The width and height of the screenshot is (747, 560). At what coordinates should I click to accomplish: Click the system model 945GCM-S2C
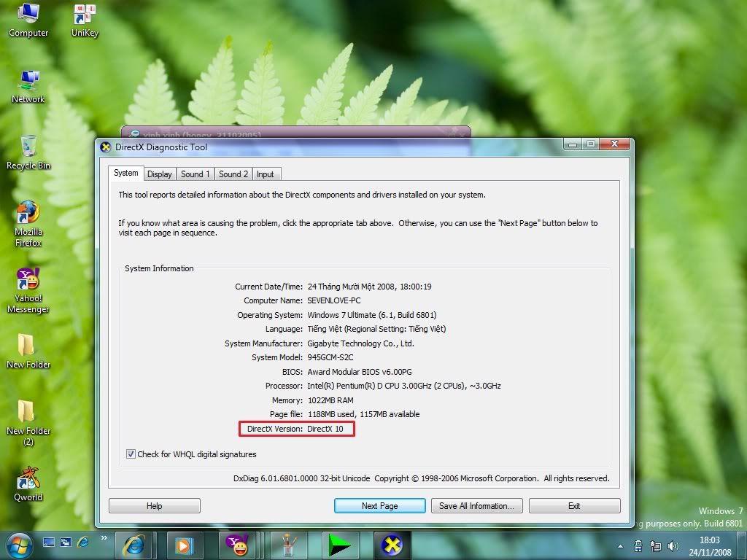(x=330, y=357)
